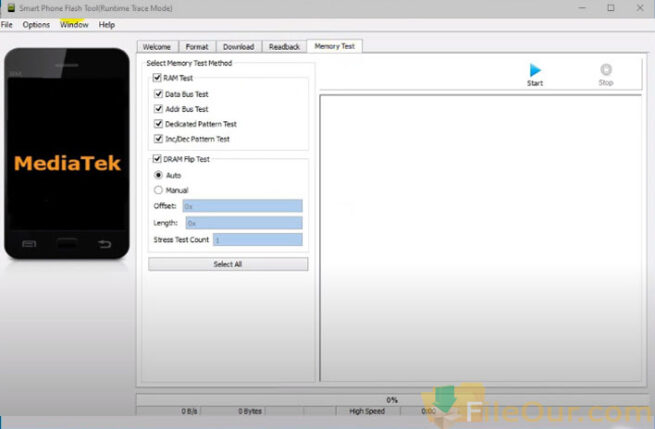The height and width of the screenshot is (429, 655).
Task: Click the Start play icon
Action: coord(535,70)
